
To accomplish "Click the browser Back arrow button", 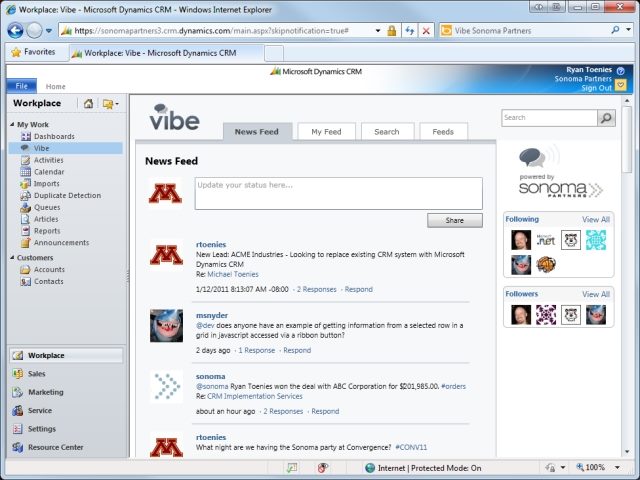I will click(x=16, y=30).
